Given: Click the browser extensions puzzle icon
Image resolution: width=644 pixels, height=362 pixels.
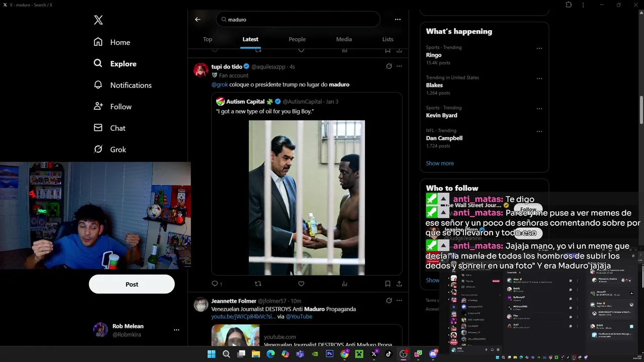Looking at the screenshot, I should pyautogui.click(x=569, y=5).
